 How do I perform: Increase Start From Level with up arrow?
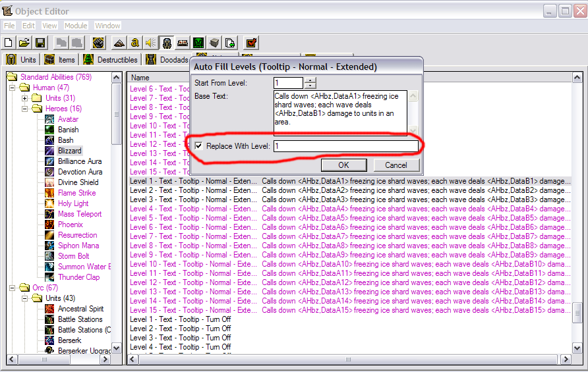[x=310, y=80]
